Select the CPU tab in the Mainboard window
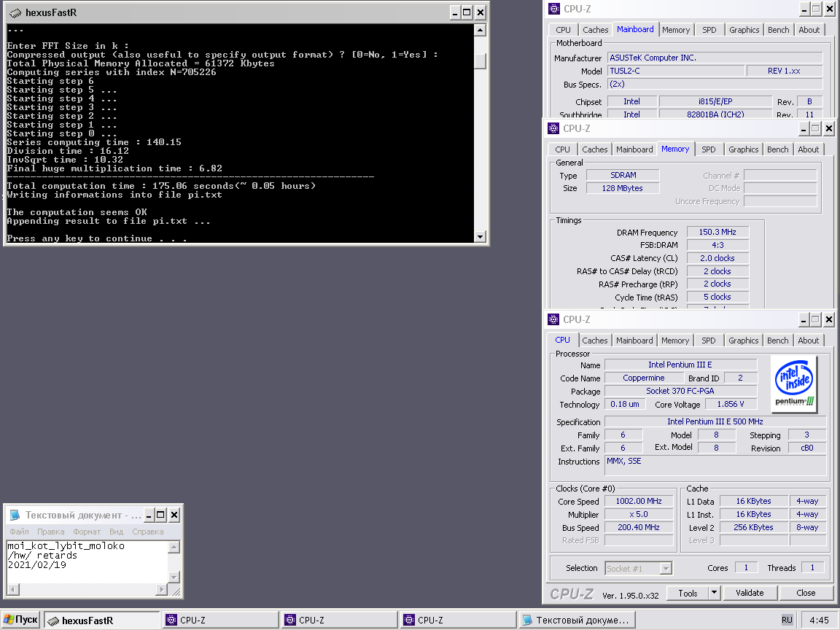 pos(563,30)
